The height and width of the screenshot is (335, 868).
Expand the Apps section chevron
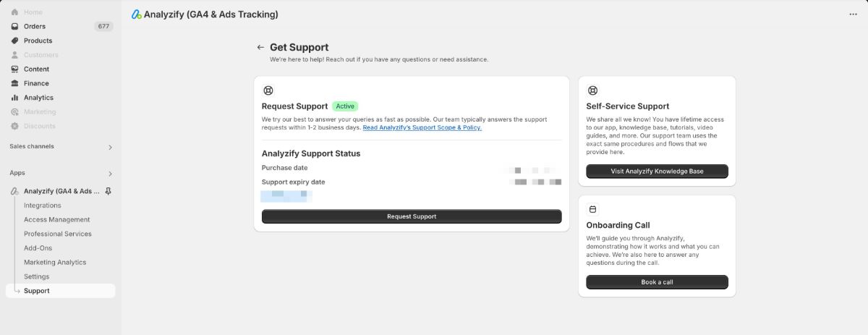pyautogui.click(x=110, y=174)
